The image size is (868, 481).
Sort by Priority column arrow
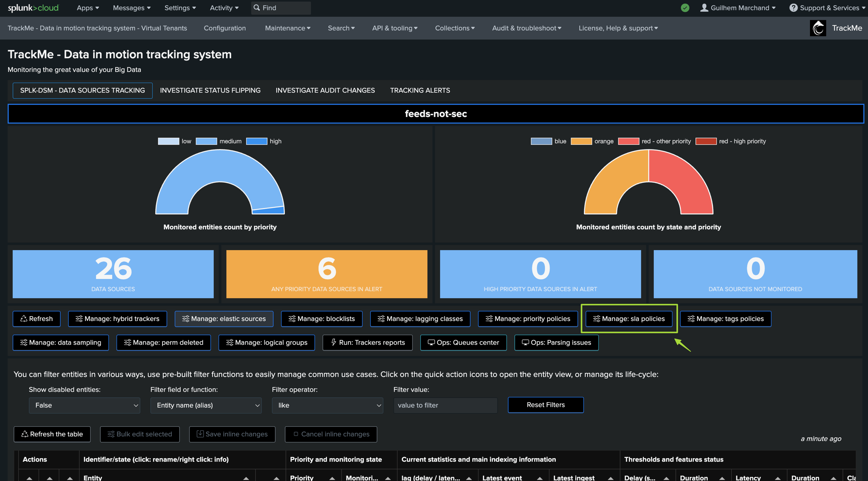pos(332,478)
